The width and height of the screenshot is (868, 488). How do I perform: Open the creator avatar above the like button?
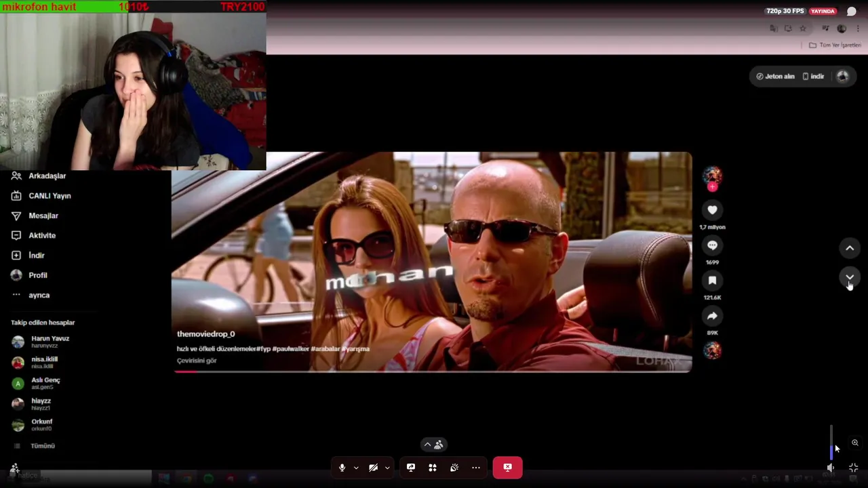pyautogui.click(x=712, y=176)
